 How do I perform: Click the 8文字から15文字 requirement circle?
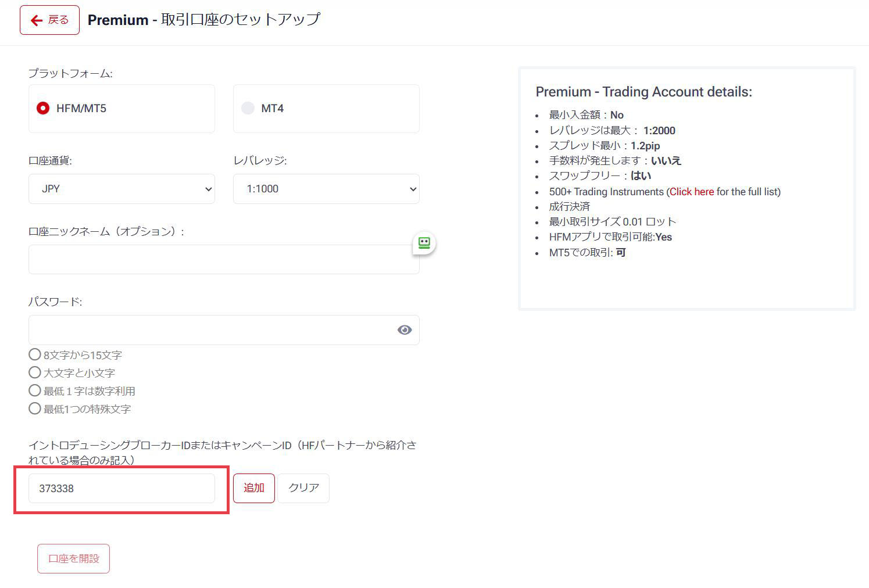(35, 354)
